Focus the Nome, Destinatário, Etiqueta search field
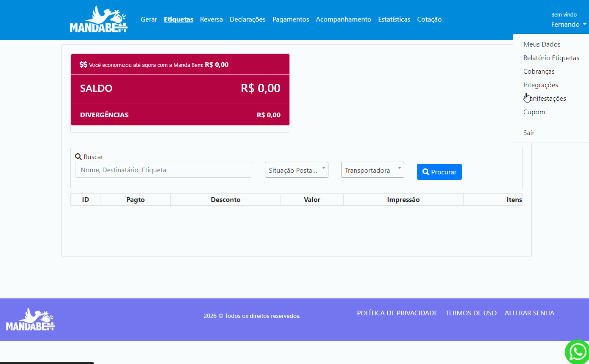This screenshot has width=589, height=364. (163, 170)
